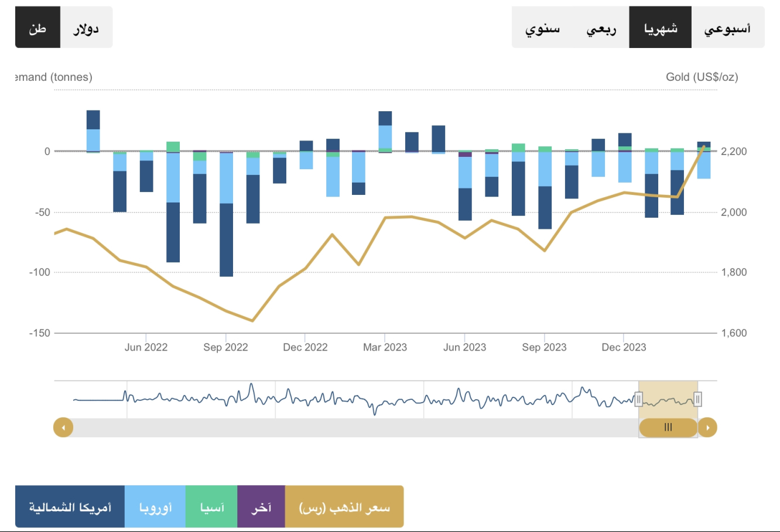Toggle آخر legend series
The width and height of the screenshot is (780, 532).
coord(261,507)
